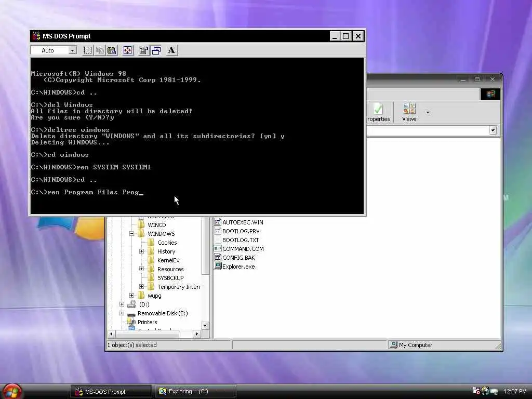Select the CONFIG.BAK file
The image size is (532, 399).
[238, 258]
